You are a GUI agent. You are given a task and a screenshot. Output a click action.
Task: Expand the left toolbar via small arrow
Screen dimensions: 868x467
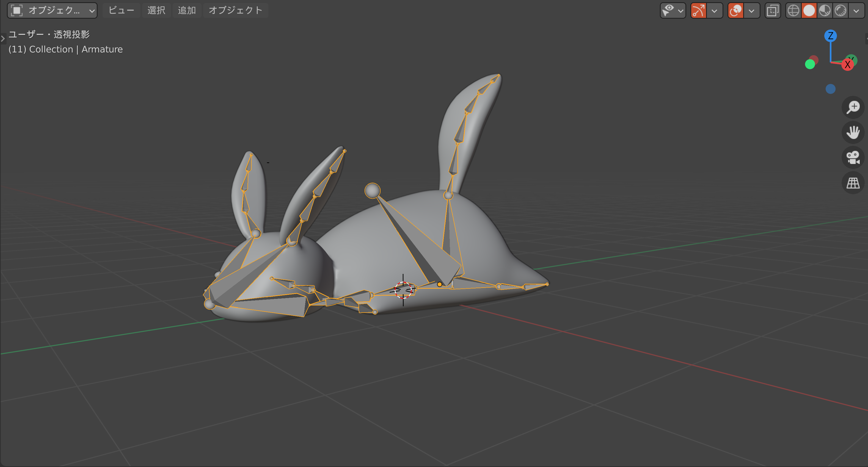pyautogui.click(x=3, y=39)
